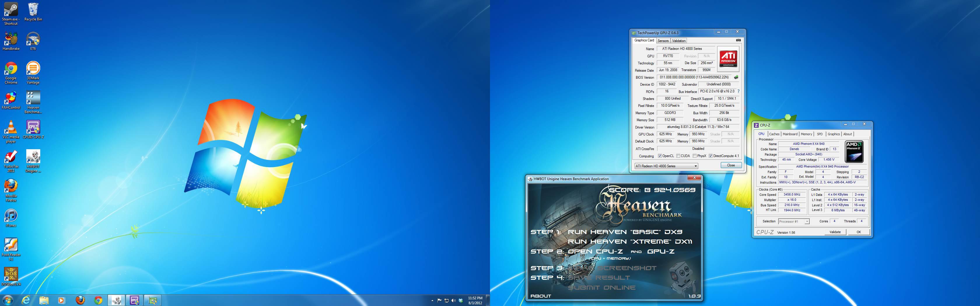
Task: Click Run Heaven "Xtreme" DX11
Action: [x=630, y=241]
